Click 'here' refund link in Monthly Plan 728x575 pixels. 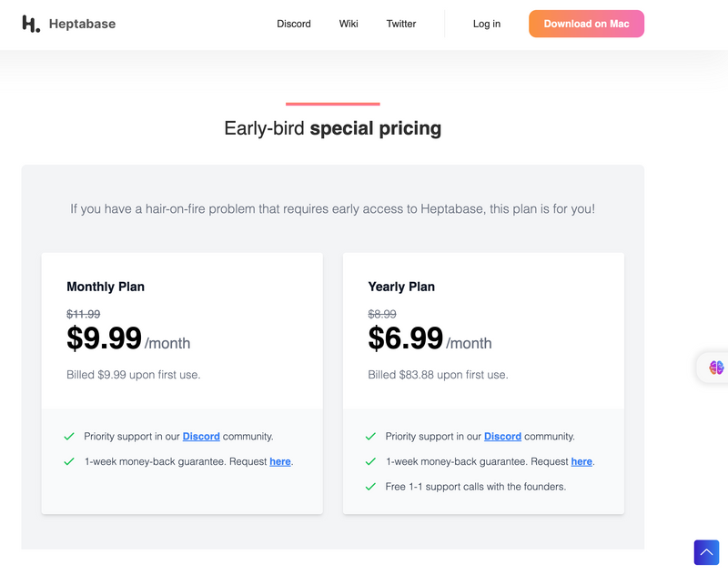point(280,461)
